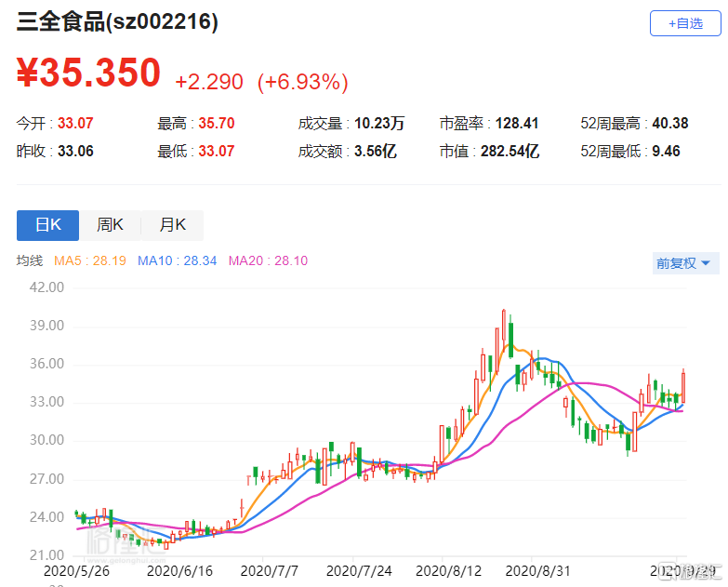Click the 42.00 price axis label

46,287
